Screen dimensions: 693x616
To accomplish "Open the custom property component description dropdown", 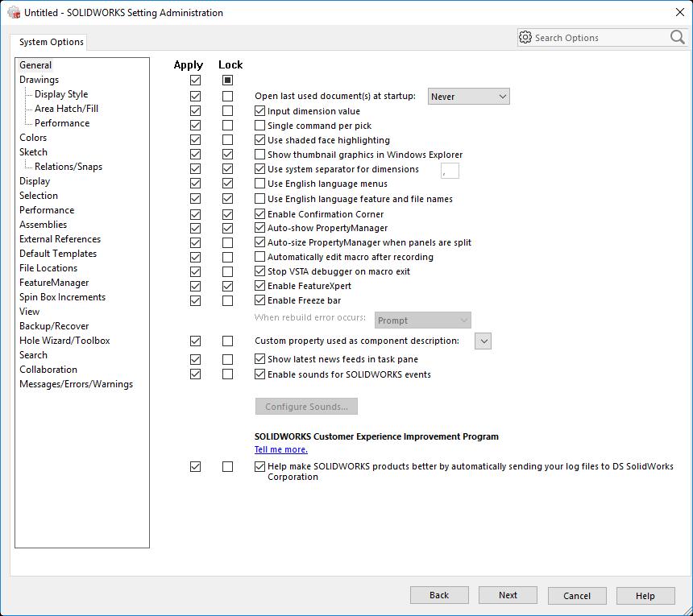I will tap(483, 341).
